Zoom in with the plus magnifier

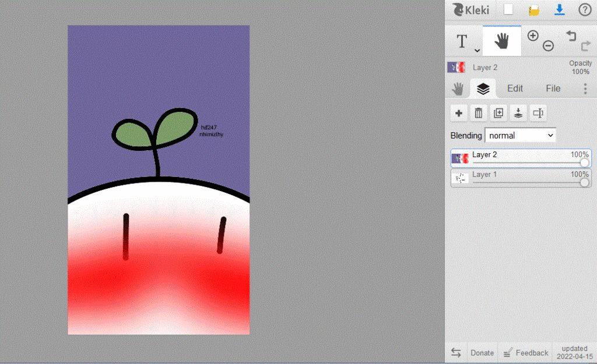[x=533, y=36]
